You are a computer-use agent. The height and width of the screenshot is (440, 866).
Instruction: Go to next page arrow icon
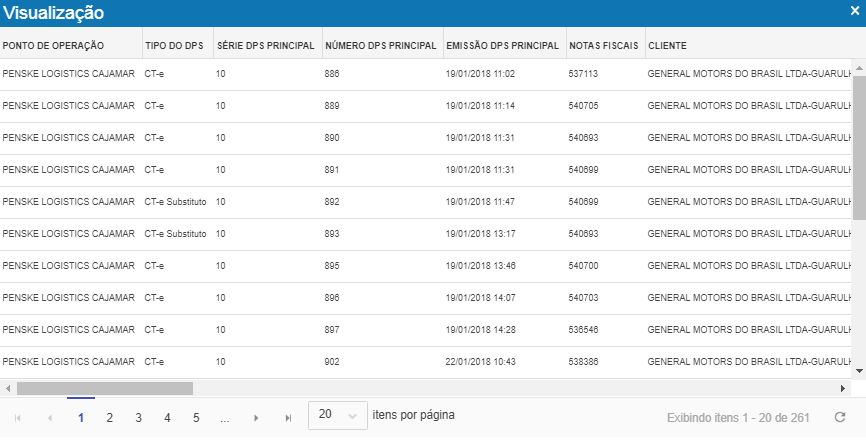click(x=256, y=418)
